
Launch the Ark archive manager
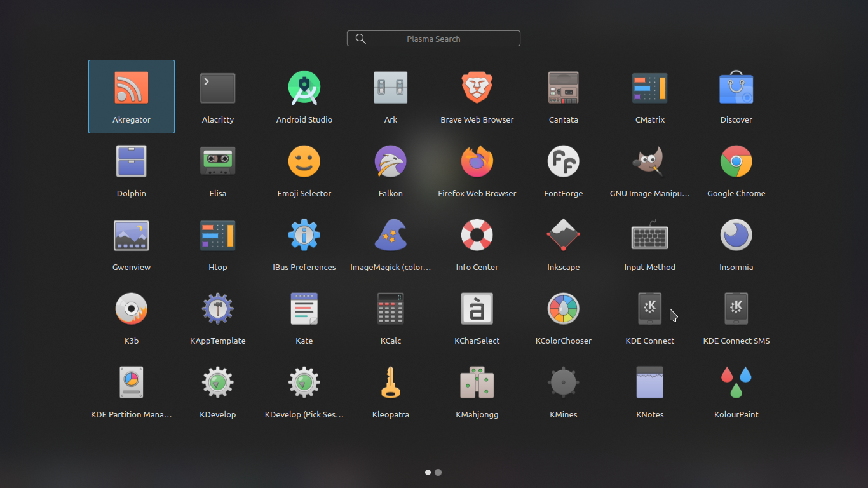pyautogui.click(x=391, y=97)
